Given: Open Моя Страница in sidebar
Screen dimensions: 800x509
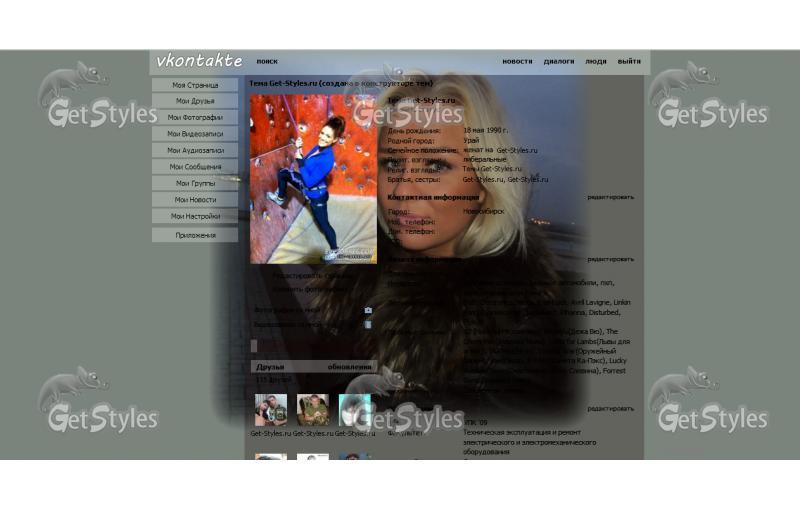Looking at the screenshot, I should pyautogui.click(x=195, y=85).
